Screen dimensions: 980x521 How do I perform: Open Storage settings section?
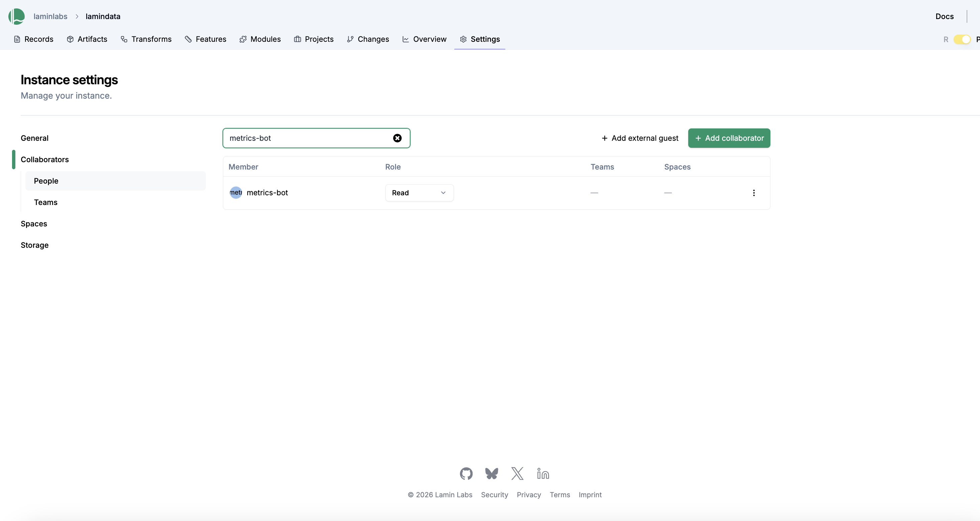point(35,245)
